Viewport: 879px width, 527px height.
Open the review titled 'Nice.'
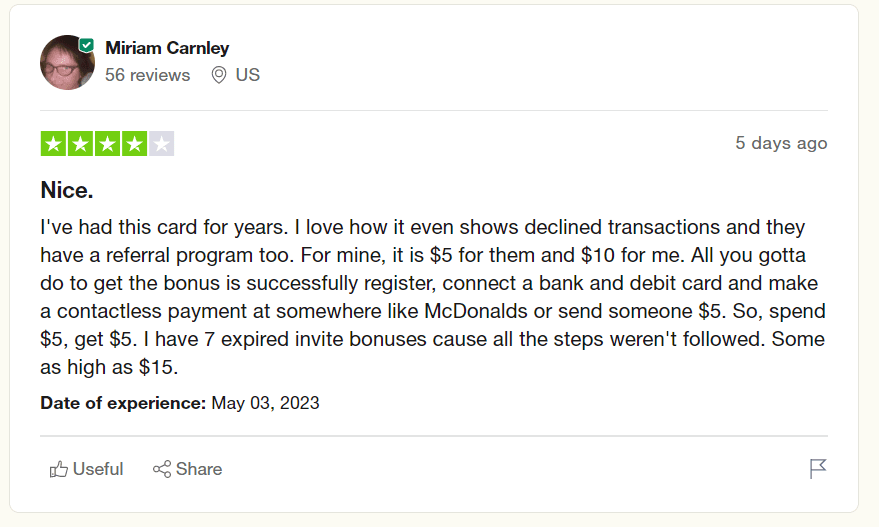pos(66,190)
